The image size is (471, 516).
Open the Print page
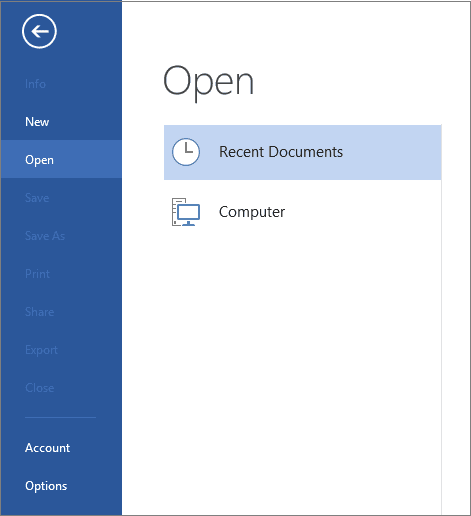[x=37, y=274]
